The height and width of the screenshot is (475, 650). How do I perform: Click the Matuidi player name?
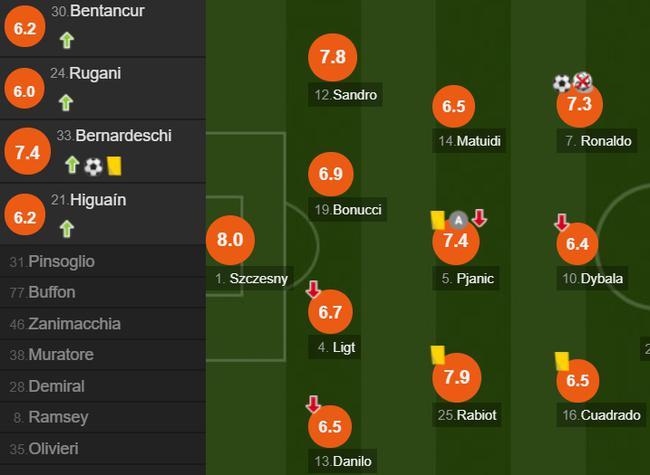[x=469, y=141]
